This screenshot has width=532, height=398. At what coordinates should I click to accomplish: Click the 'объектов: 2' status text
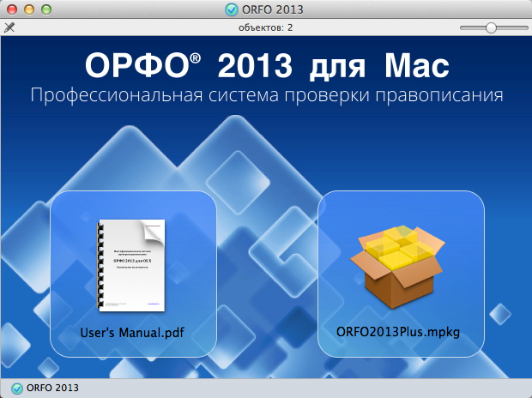coord(266,27)
